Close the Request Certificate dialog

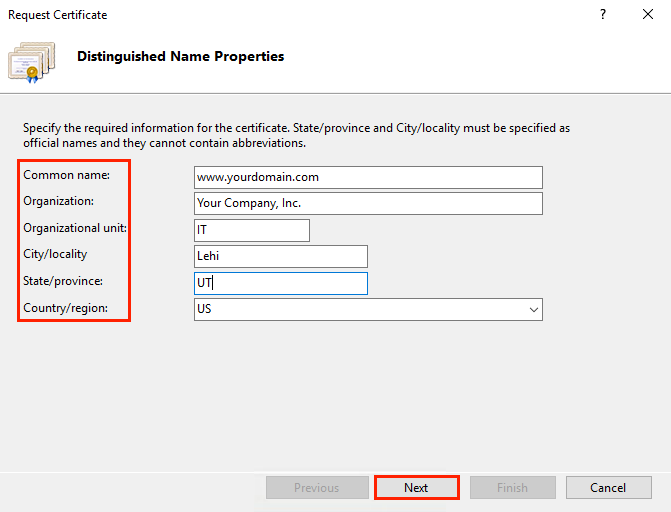(x=648, y=15)
